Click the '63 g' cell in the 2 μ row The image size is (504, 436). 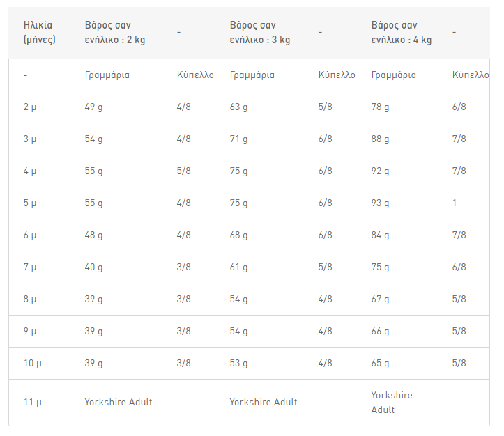[238, 107]
